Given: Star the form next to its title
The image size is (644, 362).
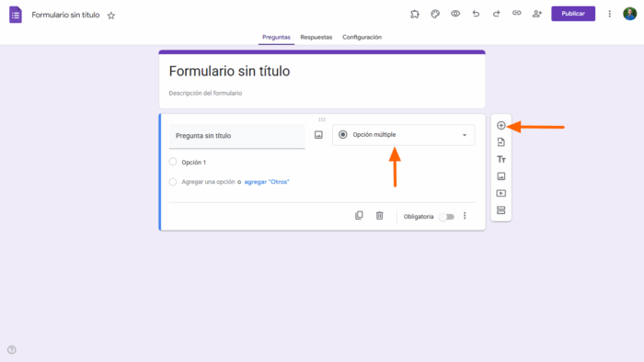Looking at the screenshot, I should [x=111, y=16].
